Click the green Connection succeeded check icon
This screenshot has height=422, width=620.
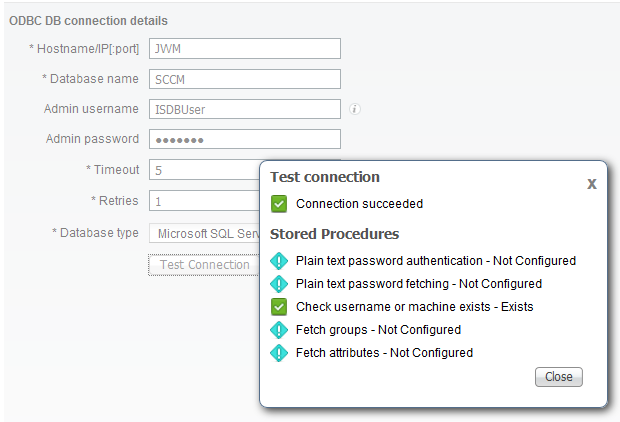(x=279, y=204)
